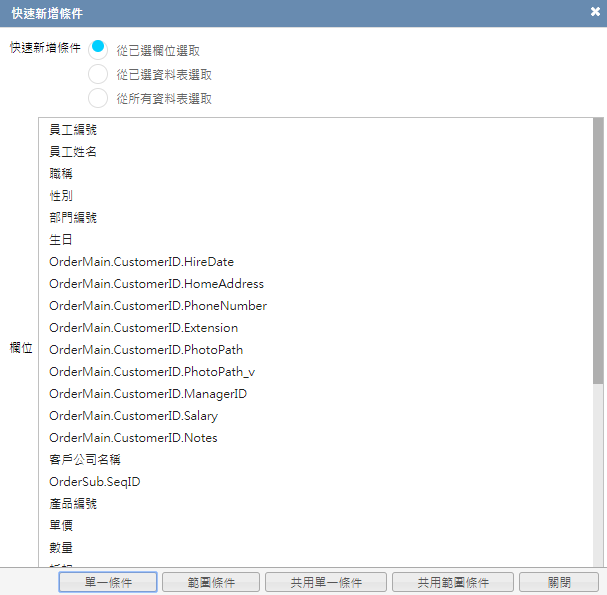Click the 共用單一條件 button

325,582
